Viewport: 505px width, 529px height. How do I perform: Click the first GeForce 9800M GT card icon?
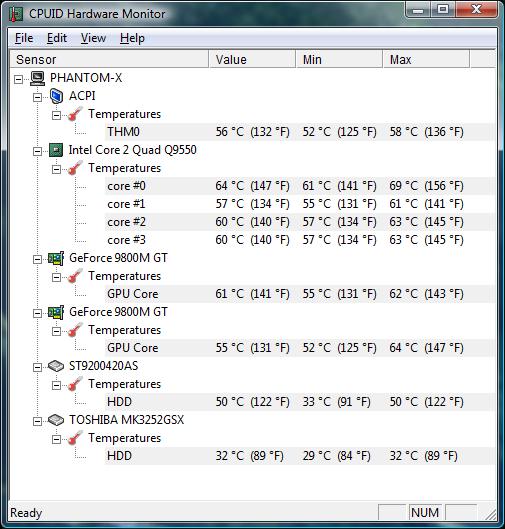tap(56, 258)
